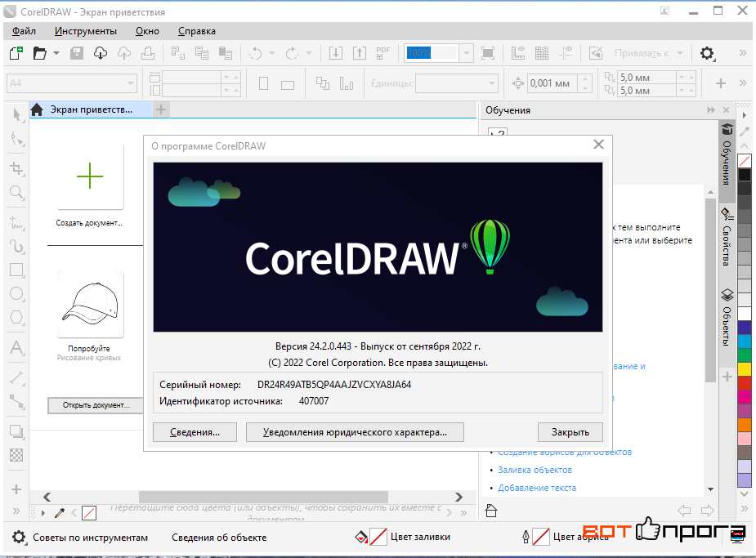Image resolution: width=756 pixels, height=558 pixels.
Task: Open the Инструменты menu
Action: click(x=85, y=31)
